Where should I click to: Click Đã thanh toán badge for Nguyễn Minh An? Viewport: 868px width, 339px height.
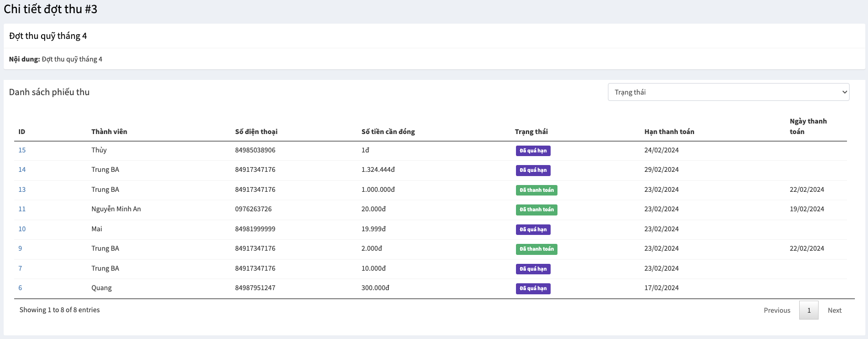[536, 210]
